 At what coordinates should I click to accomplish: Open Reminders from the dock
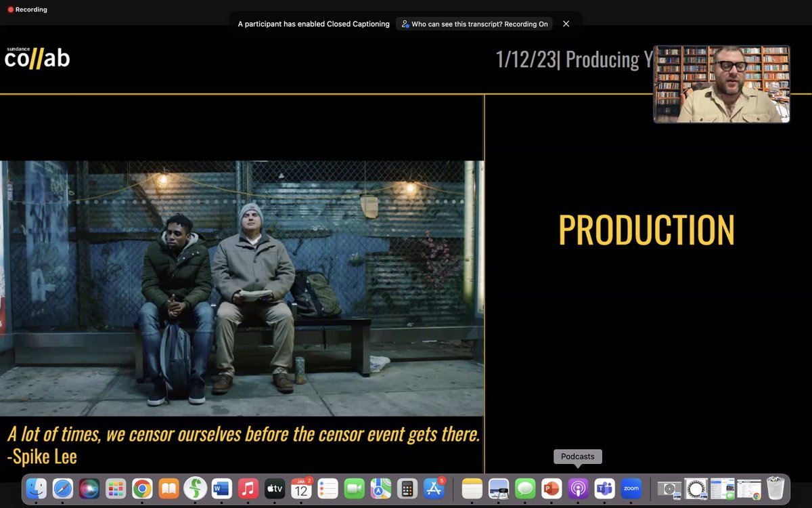[328, 488]
